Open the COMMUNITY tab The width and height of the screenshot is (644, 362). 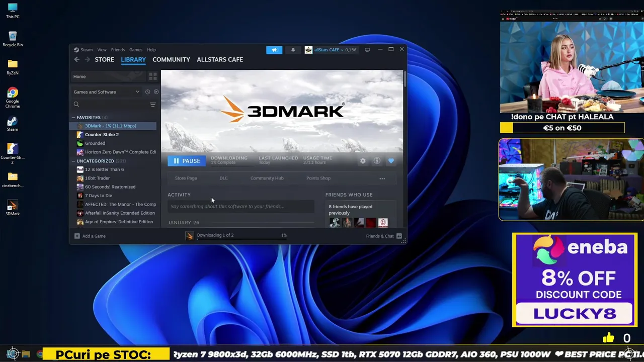(171, 59)
